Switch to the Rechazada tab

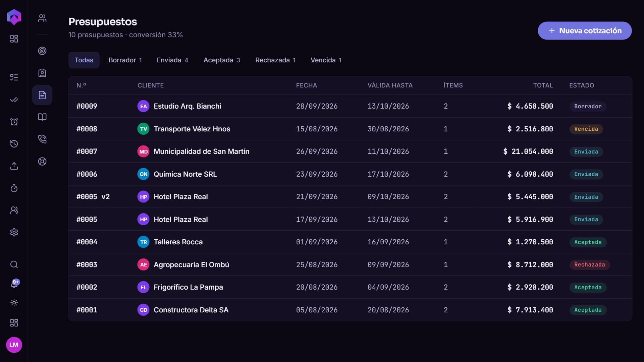pyautogui.click(x=275, y=60)
